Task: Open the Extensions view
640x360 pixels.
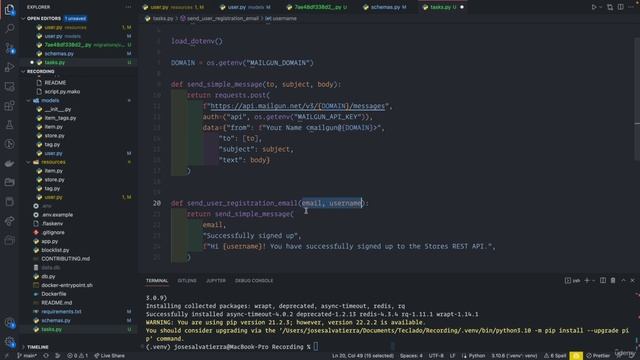Action: [9, 106]
